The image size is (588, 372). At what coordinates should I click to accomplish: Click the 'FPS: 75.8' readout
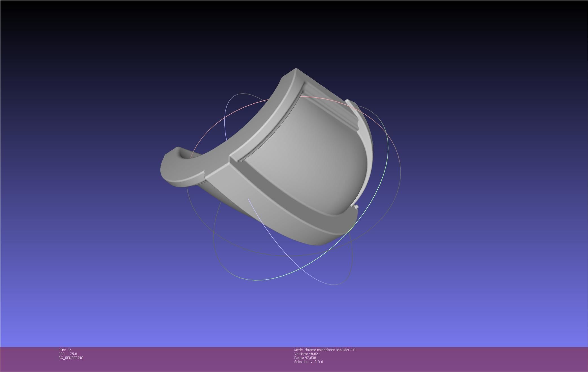[68, 354]
